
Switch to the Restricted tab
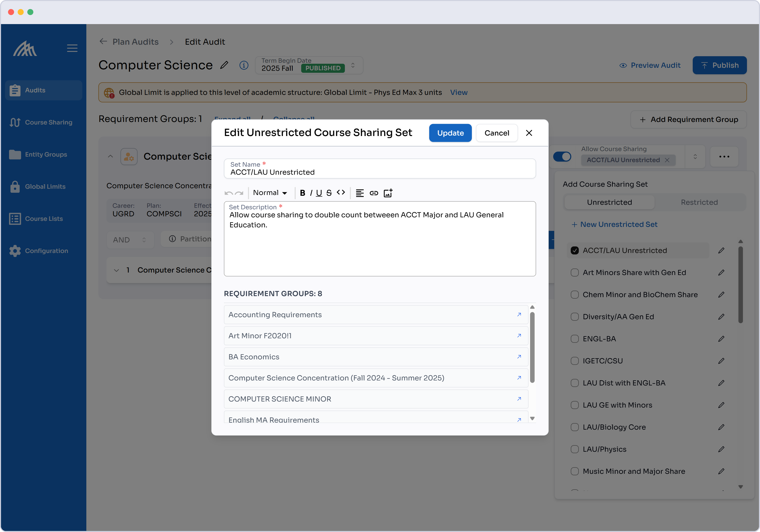click(x=699, y=202)
